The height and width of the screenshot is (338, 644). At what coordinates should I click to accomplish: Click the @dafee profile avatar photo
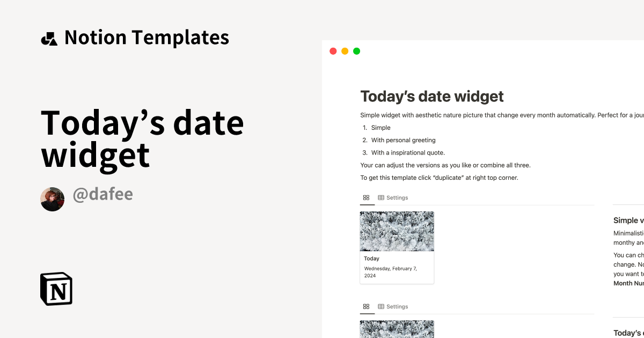(52, 198)
